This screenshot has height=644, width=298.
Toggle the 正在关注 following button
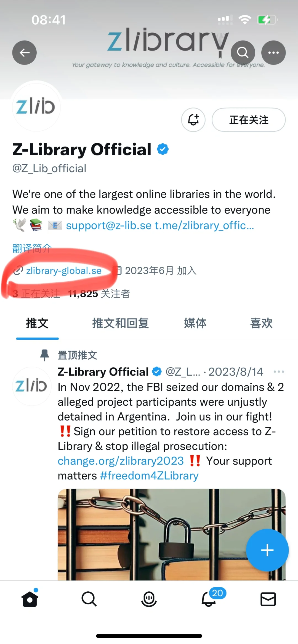click(x=249, y=120)
